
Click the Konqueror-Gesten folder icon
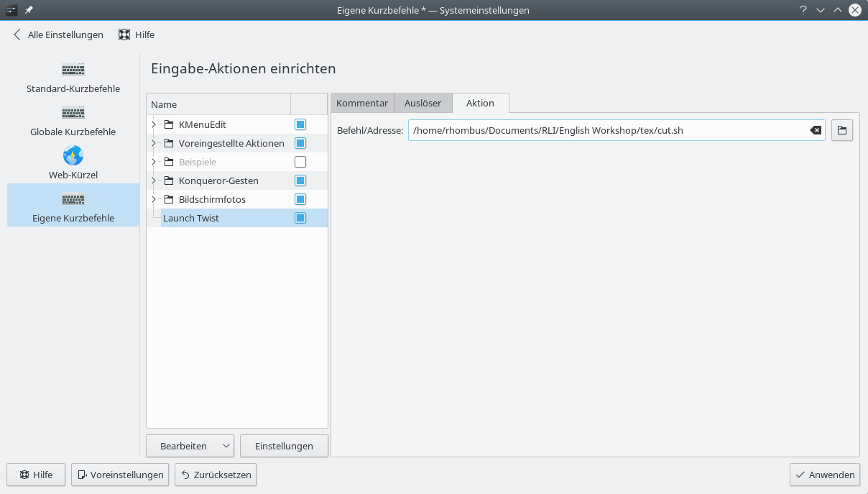click(169, 180)
